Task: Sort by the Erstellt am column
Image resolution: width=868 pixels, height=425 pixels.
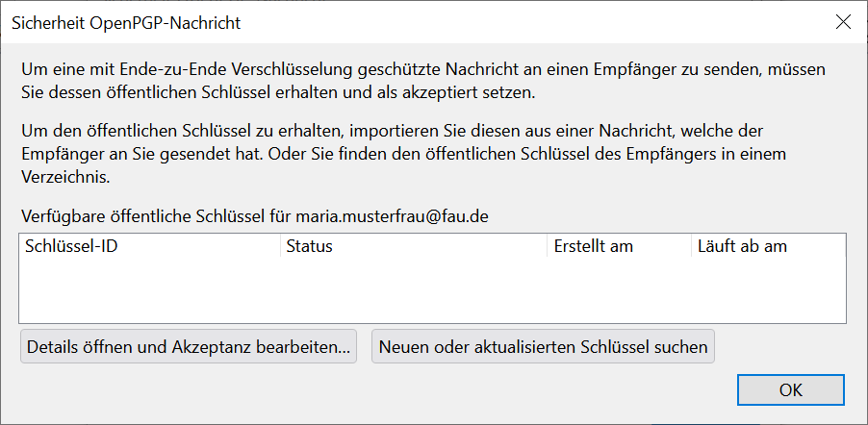Action: [x=593, y=246]
